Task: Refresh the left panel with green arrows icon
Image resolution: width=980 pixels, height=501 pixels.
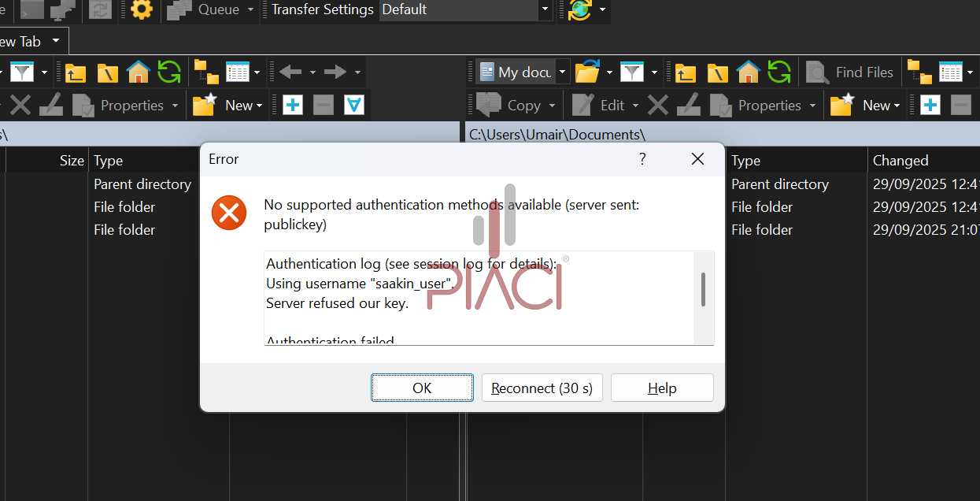Action: (169, 72)
